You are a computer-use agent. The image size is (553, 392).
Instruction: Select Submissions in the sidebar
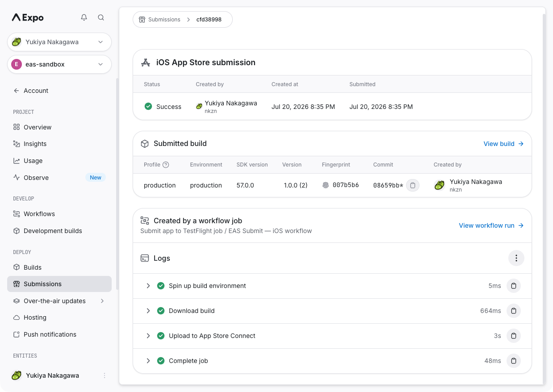(59, 284)
